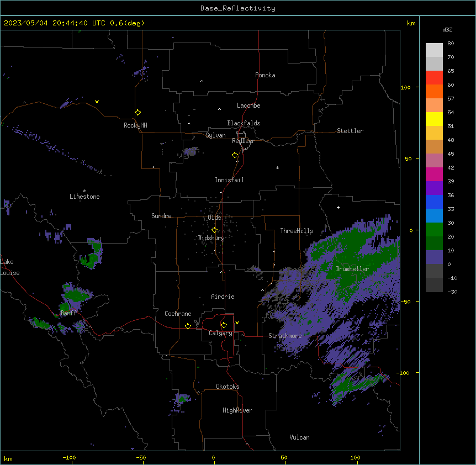The width and height of the screenshot is (476, 465).
Task: Click the yellow V marker east of Calgary
Action: tap(237, 323)
